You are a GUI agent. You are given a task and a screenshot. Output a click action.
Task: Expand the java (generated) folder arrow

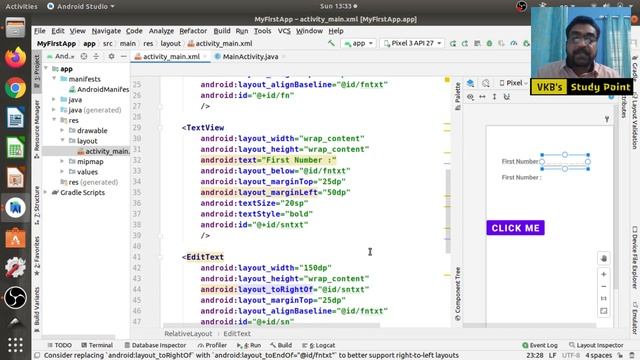54,110
